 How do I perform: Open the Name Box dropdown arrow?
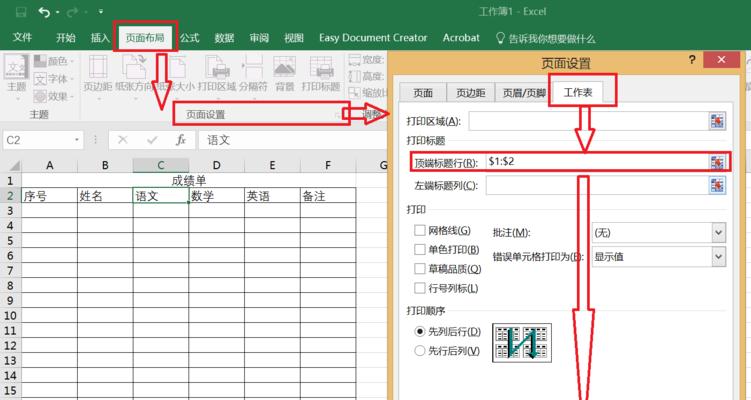[x=77, y=140]
